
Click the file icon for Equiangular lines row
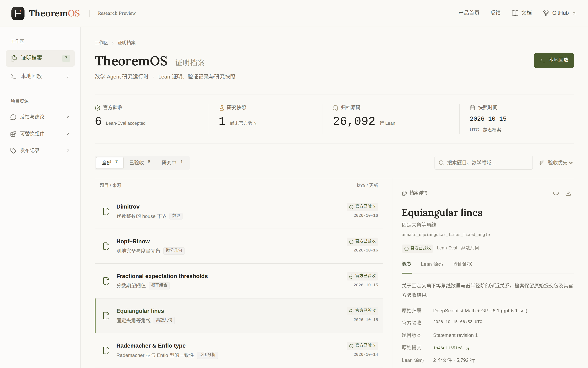point(106,316)
